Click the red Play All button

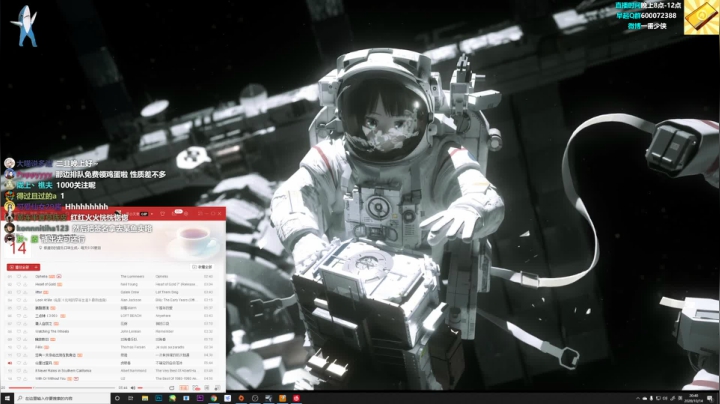tap(19, 267)
